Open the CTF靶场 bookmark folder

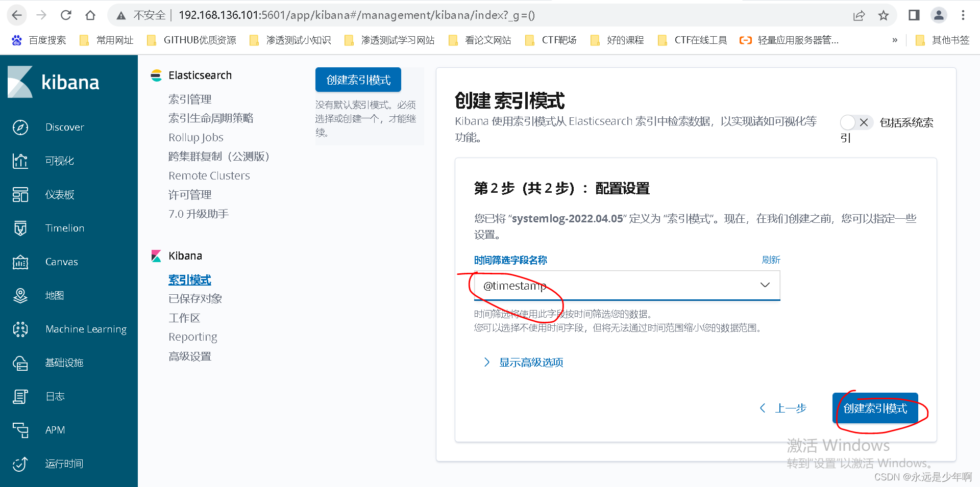(551, 40)
